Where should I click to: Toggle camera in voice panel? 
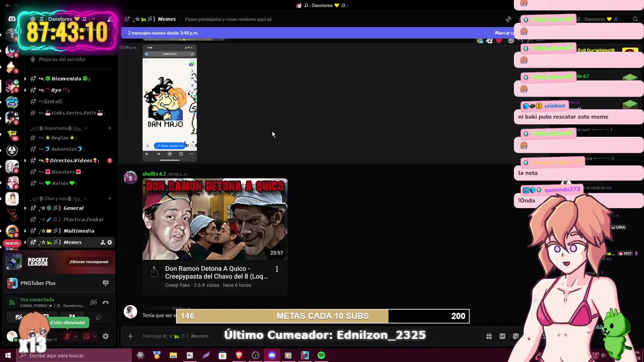click(x=18, y=317)
